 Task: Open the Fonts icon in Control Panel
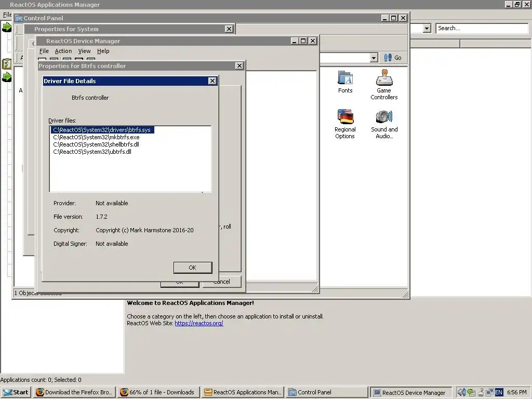tap(345, 82)
